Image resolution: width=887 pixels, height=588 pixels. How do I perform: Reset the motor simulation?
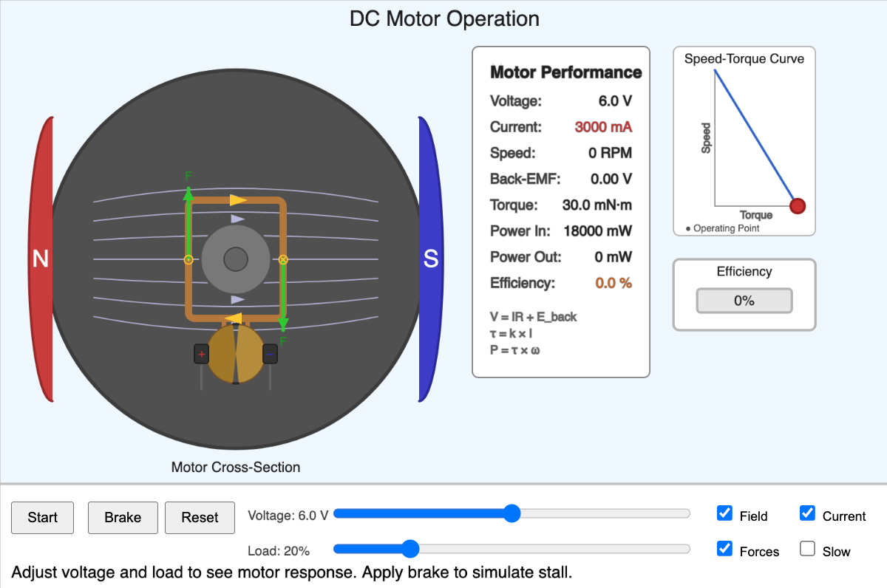tap(200, 517)
